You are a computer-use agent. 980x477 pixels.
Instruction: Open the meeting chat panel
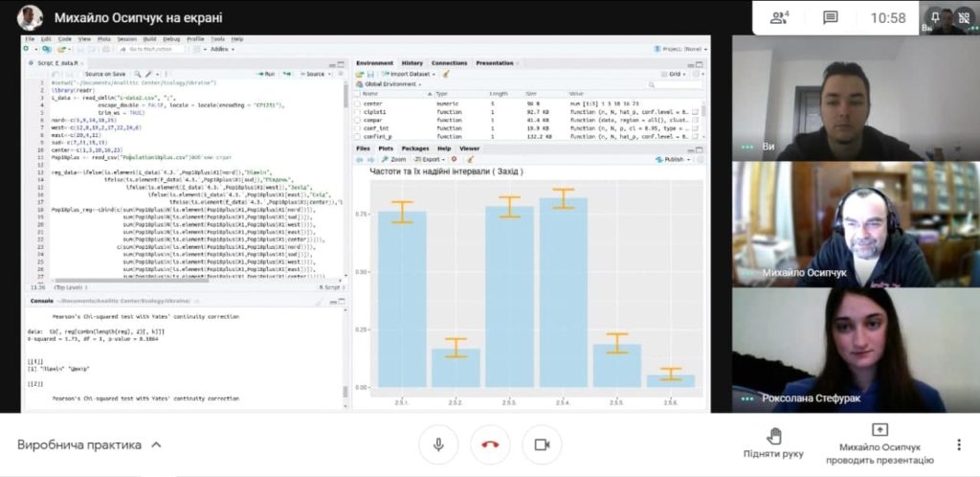pyautogui.click(x=830, y=17)
